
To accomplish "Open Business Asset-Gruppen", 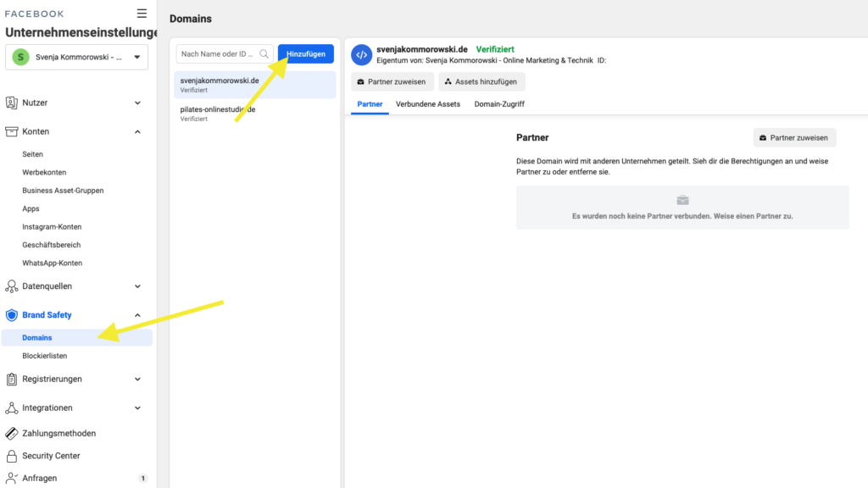I will point(63,191).
